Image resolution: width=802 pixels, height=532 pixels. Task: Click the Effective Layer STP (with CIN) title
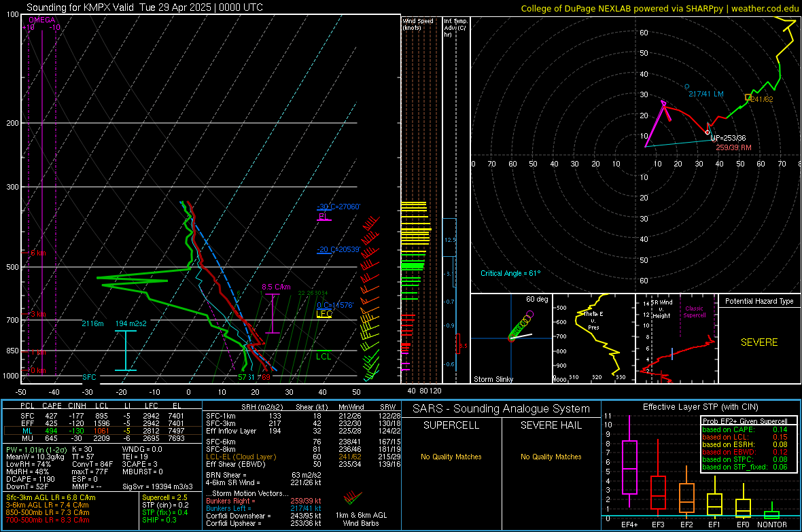(700, 407)
